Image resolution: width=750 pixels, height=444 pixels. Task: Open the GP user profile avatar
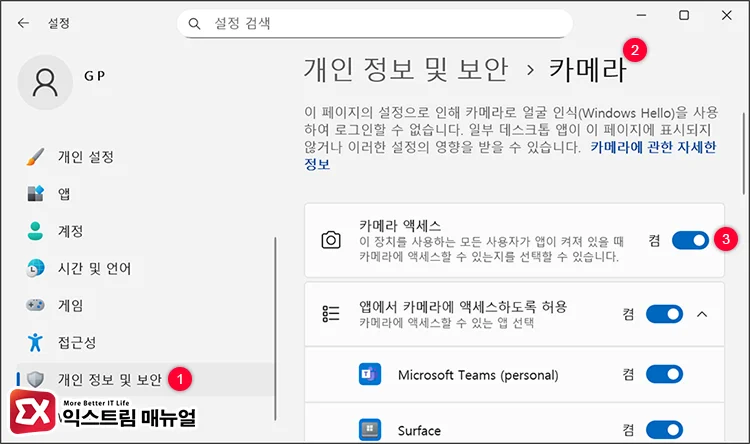pyautogui.click(x=45, y=82)
